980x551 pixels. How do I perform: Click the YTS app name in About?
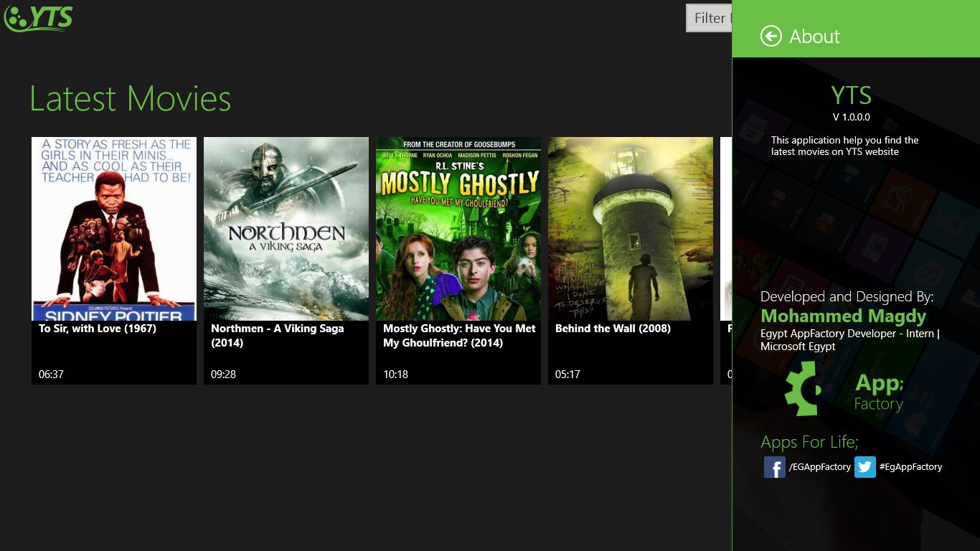pos(851,95)
